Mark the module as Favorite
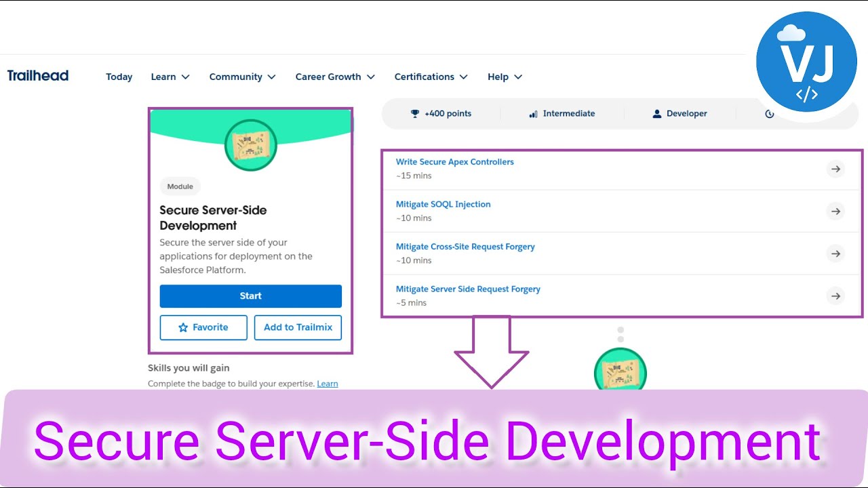 (203, 327)
